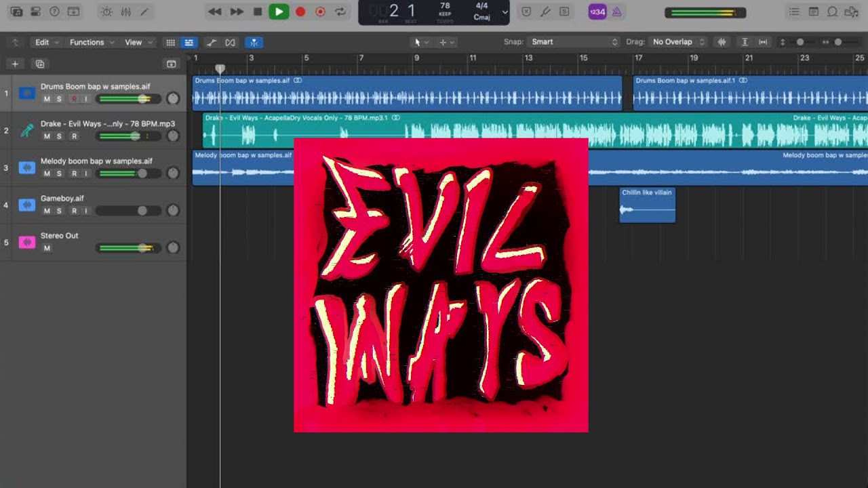
Task: Toggle the Flex icon
Action: (231, 42)
